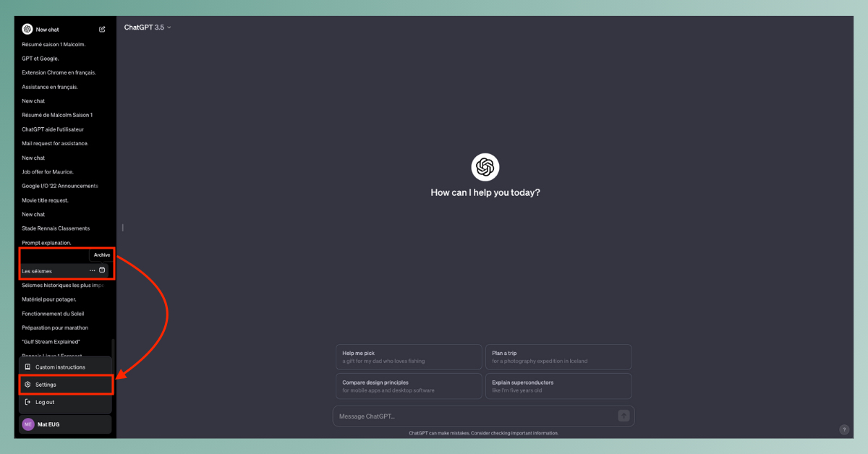Open 'Stade Rennais Classements' chat

(56, 228)
